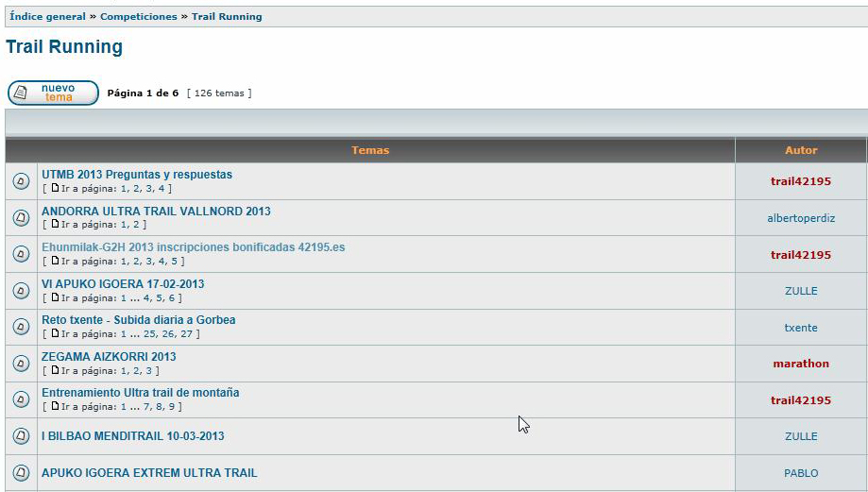
Task: Open author marathon's profile
Action: coord(801,364)
